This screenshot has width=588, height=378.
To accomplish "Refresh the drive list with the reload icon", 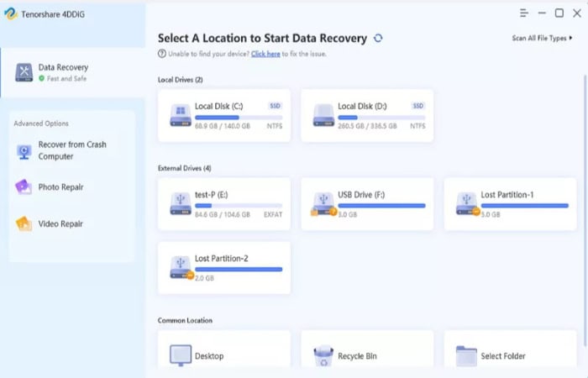I will coord(378,39).
